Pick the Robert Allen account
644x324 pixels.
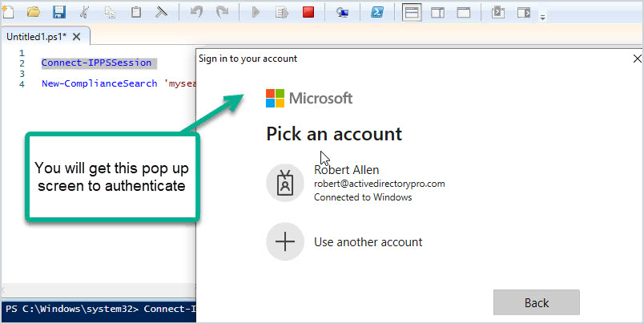click(x=356, y=183)
